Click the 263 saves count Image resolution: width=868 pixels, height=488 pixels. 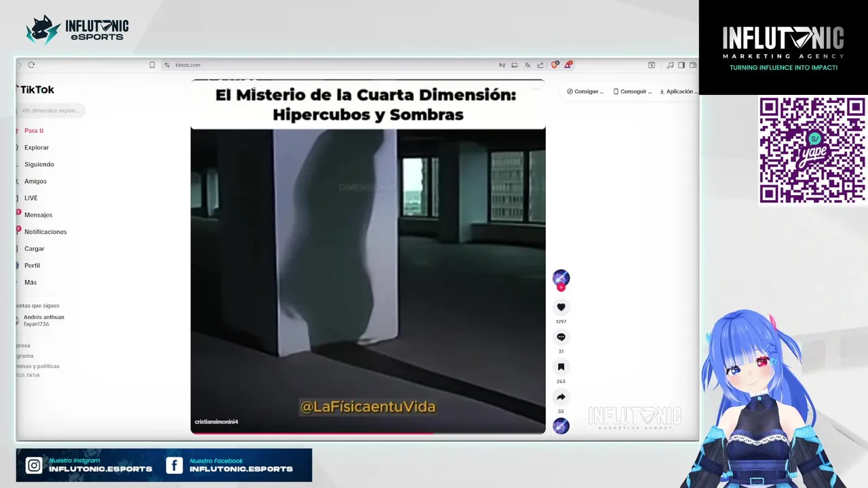tap(561, 381)
